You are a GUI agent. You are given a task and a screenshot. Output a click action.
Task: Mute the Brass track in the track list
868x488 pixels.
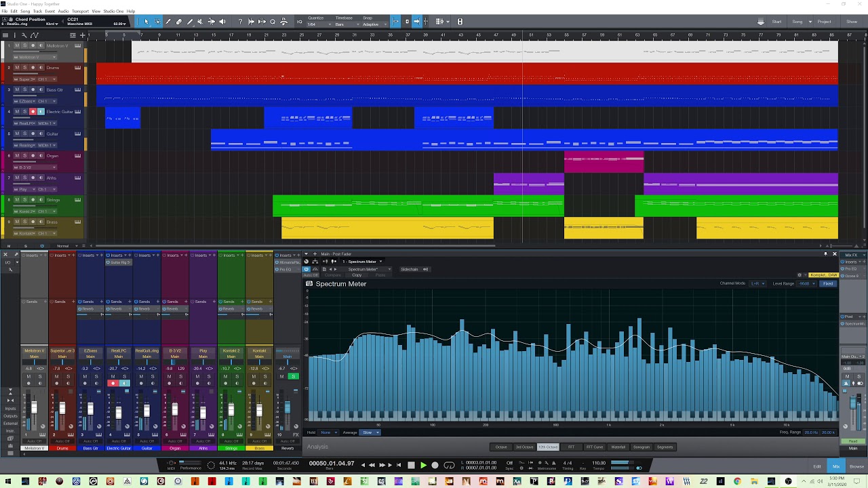pos(18,222)
